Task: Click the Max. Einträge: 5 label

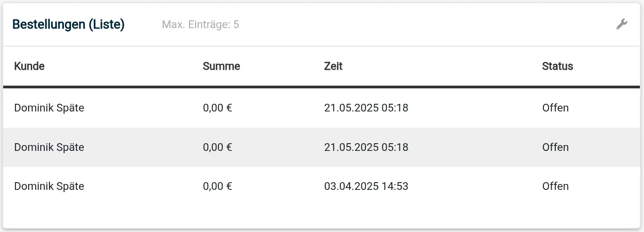Action: tap(201, 24)
